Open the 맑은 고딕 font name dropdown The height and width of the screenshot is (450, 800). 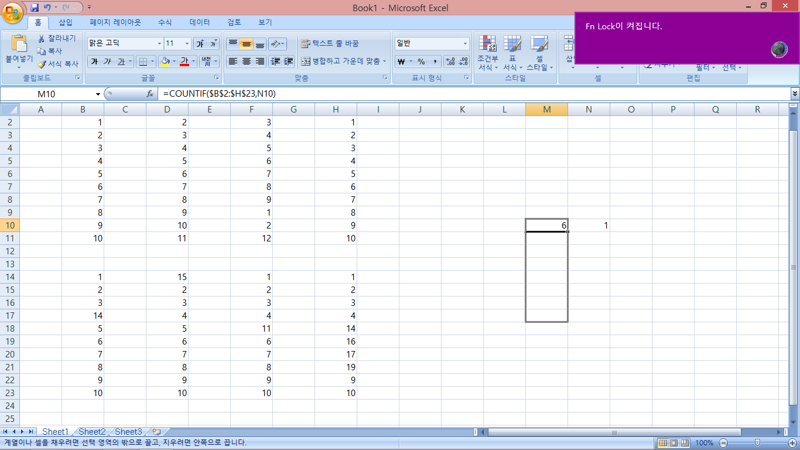pos(159,44)
